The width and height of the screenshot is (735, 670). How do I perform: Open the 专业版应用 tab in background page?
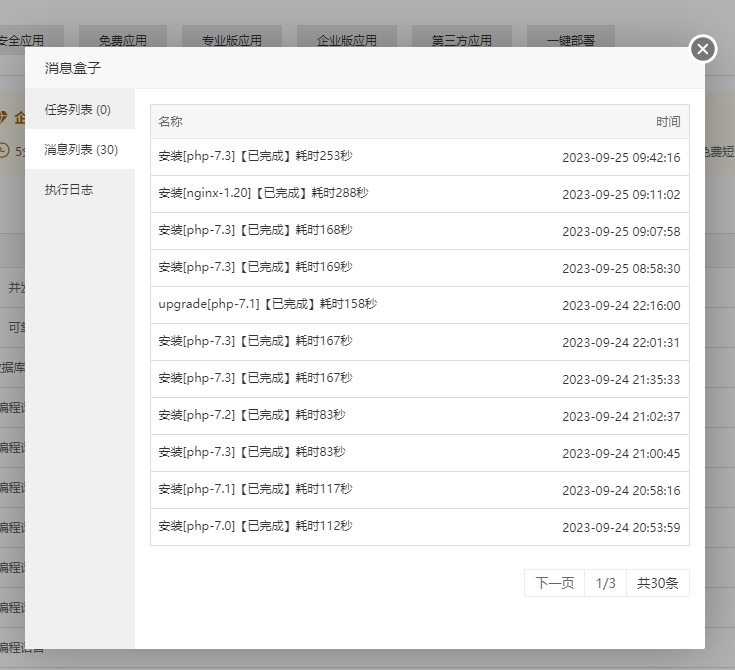coord(232,38)
